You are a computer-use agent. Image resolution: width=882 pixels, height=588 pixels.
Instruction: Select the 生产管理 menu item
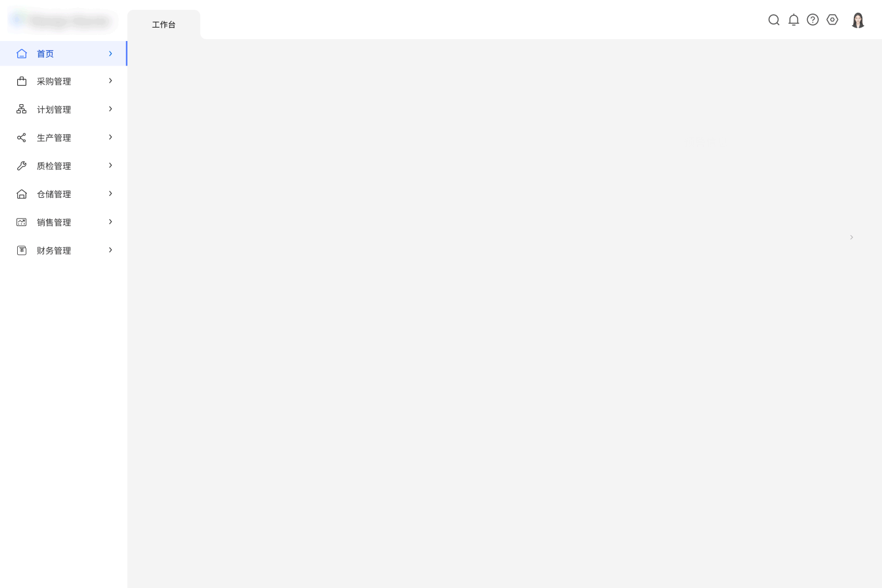64,137
